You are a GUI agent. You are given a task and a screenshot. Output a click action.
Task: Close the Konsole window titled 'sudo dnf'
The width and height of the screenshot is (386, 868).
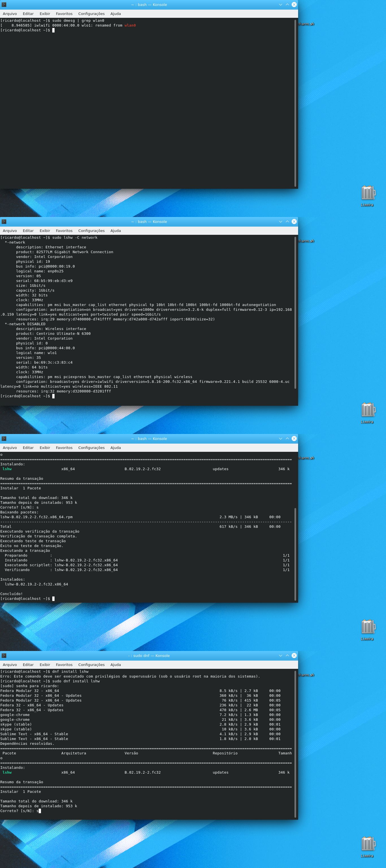tap(294, 656)
